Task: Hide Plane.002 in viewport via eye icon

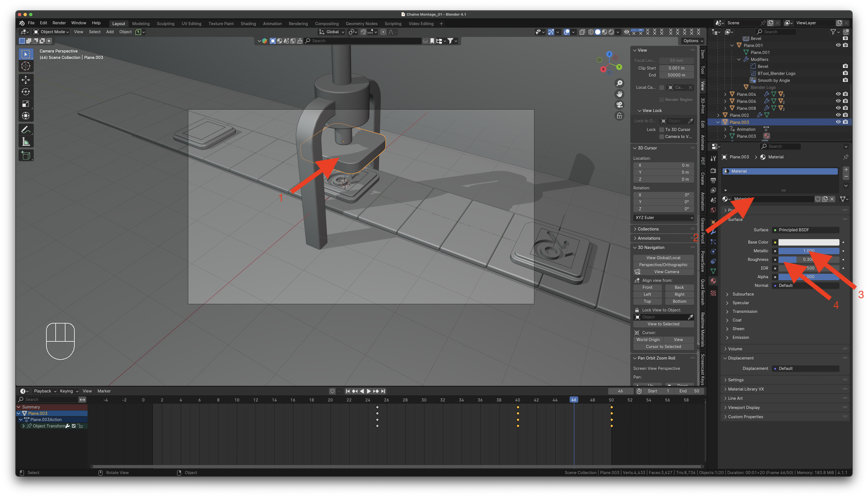Action: pos(838,115)
